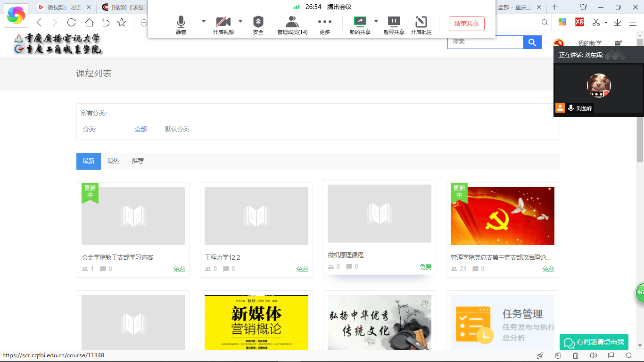Click the browser refresh icon
644x362 pixels.
click(x=72, y=22)
